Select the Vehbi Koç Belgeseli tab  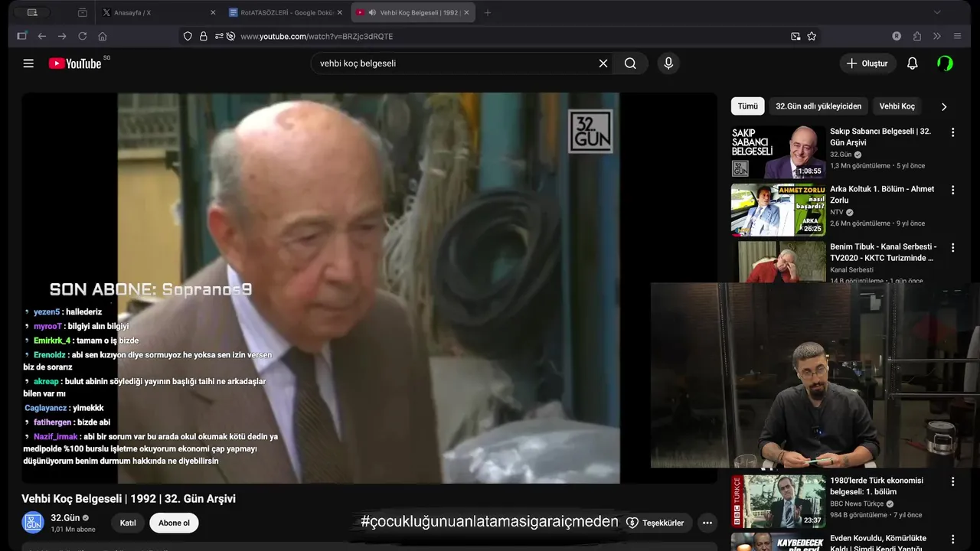(x=413, y=12)
